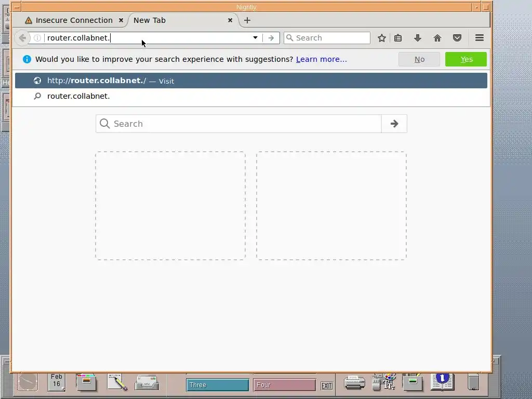The width and height of the screenshot is (532, 399).
Task: Click the globe icon on the Visit row
Action: [x=37, y=81]
